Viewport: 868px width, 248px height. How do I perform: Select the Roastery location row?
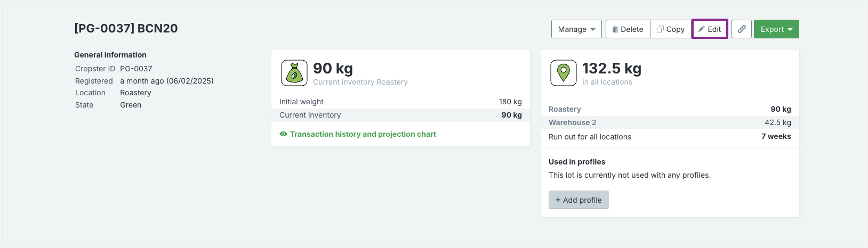(x=670, y=109)
